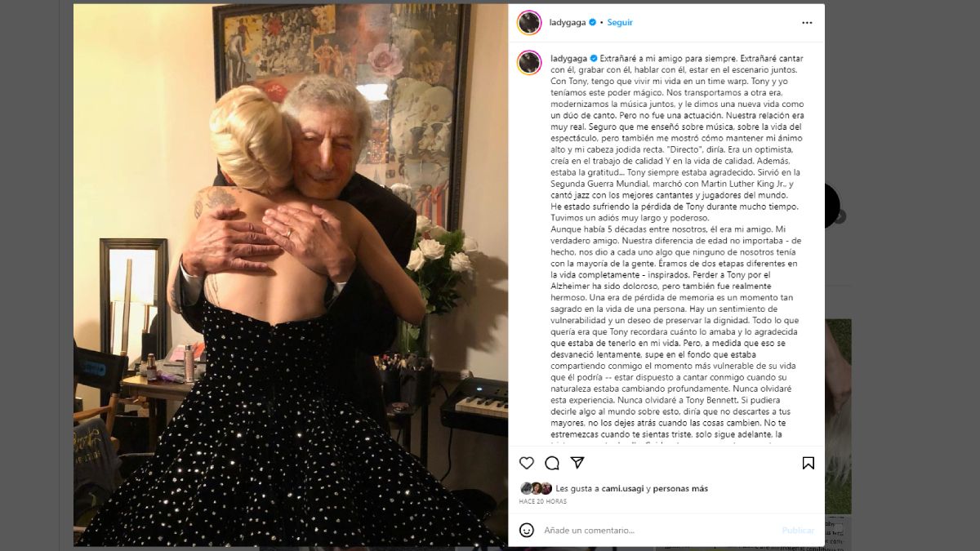The image size is (980, 551).
Task: Click the blue verified badge in header
Action: point(592,23)
